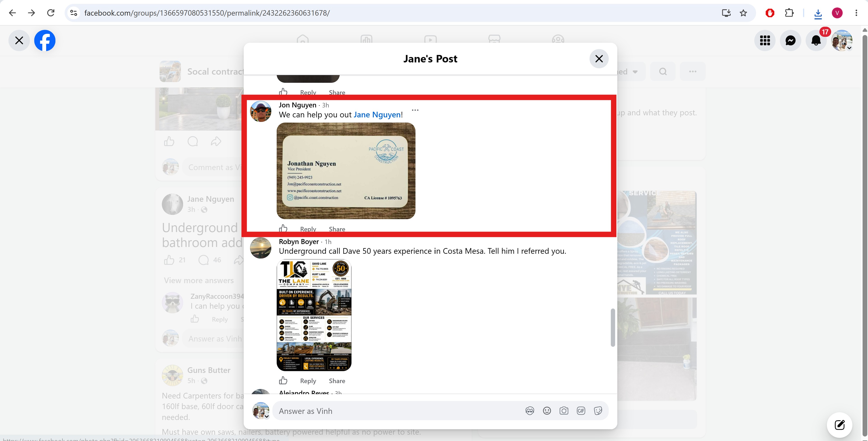Reply to Jon Nguyen's comment
Screen dimensions: 868x441
[308, 229]
